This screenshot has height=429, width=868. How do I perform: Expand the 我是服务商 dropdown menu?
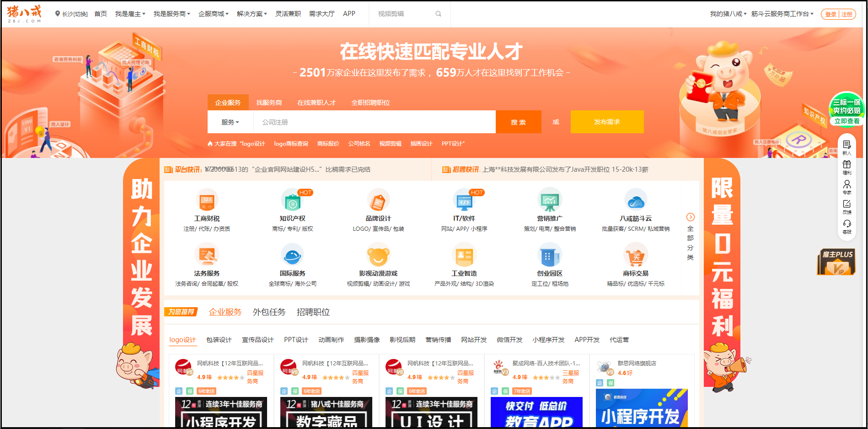[172, 14]
